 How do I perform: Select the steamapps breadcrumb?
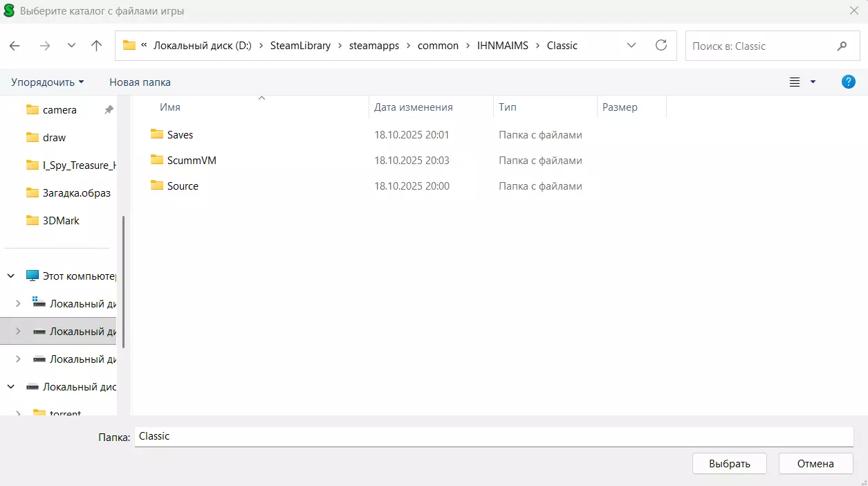[373, 46]
